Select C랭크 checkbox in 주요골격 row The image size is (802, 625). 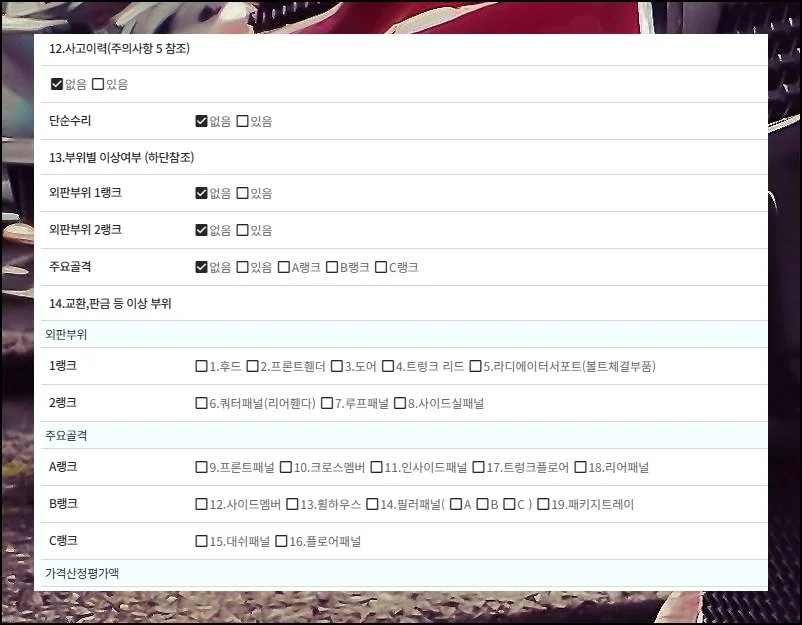(381, 267)
